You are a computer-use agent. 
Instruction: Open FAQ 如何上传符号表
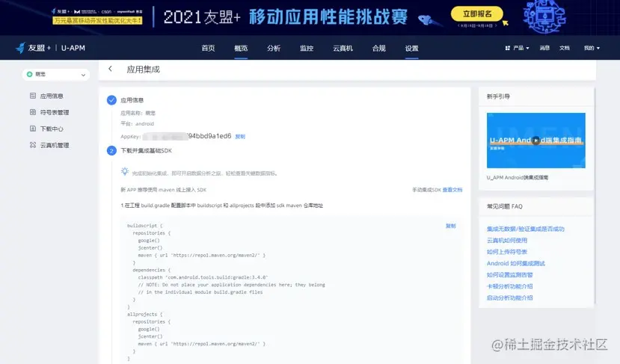507,252
